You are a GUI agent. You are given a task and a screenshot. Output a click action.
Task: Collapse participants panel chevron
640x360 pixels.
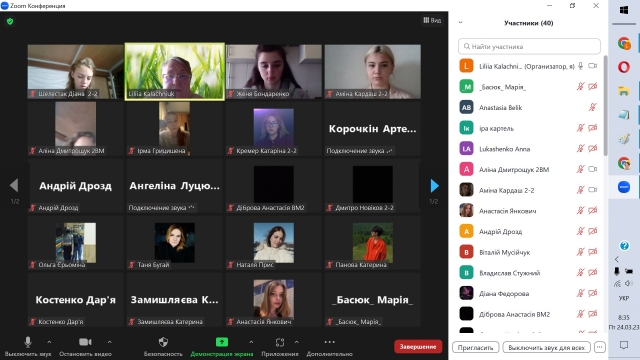click(x=460, y=22)
